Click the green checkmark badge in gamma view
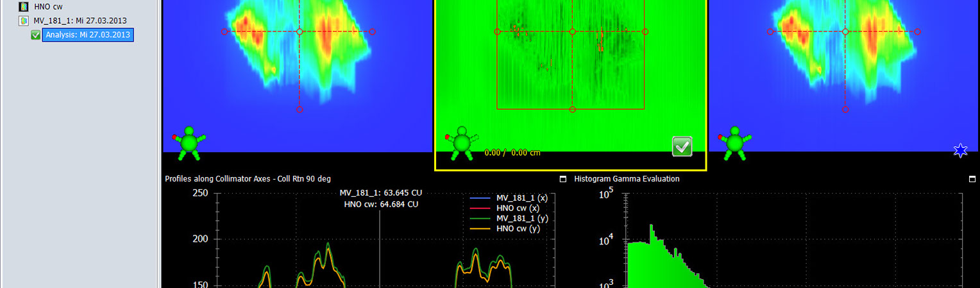 click(682, 146)
